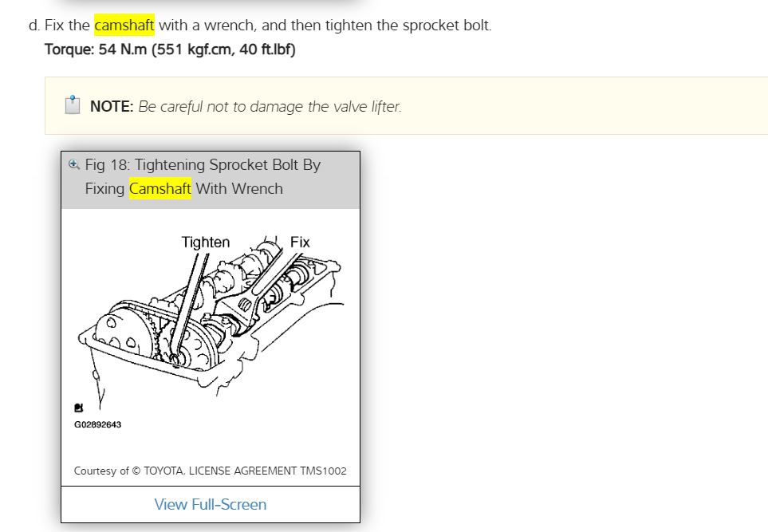
Task: Click the Courtesy of TOYOTA license text
Action: tap(210, 471)
